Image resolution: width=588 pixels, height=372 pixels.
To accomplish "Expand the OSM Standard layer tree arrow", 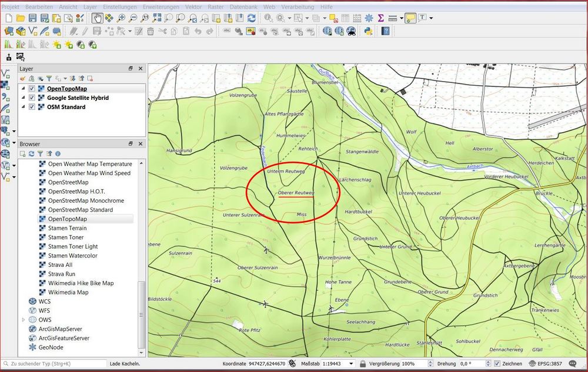I will pyautogui.click(x=24, y=107).
